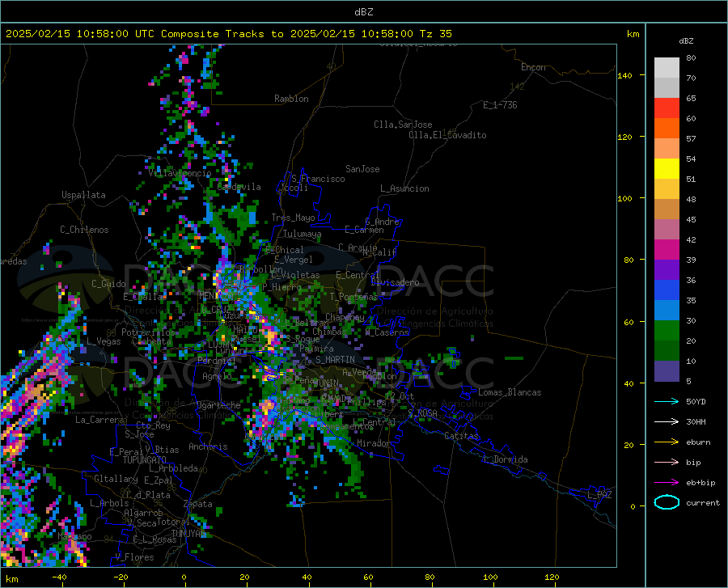The height and width of the screenshot is (588, 728).
Task: Click the 'dBZ' label above color scale
Action: click(686, 40)
